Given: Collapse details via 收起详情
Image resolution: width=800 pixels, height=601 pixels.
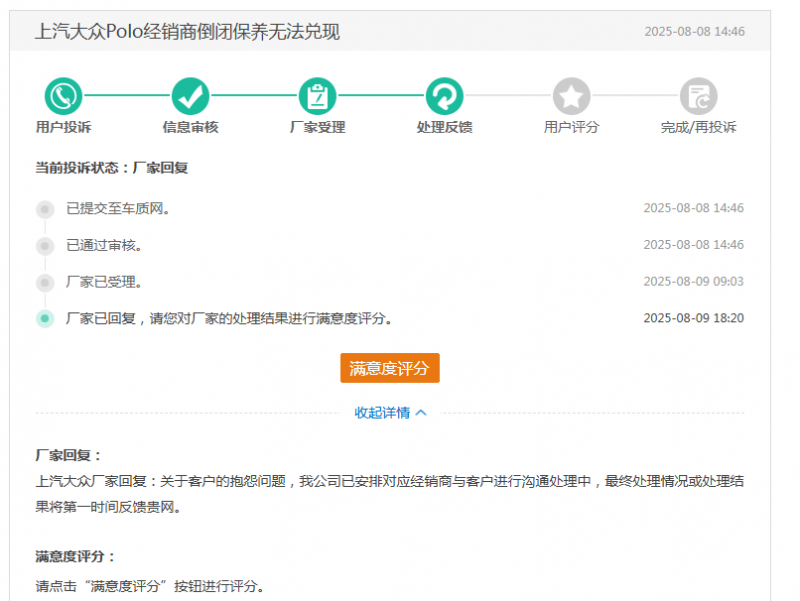Looking at the screenshot, I should [382, 413].
